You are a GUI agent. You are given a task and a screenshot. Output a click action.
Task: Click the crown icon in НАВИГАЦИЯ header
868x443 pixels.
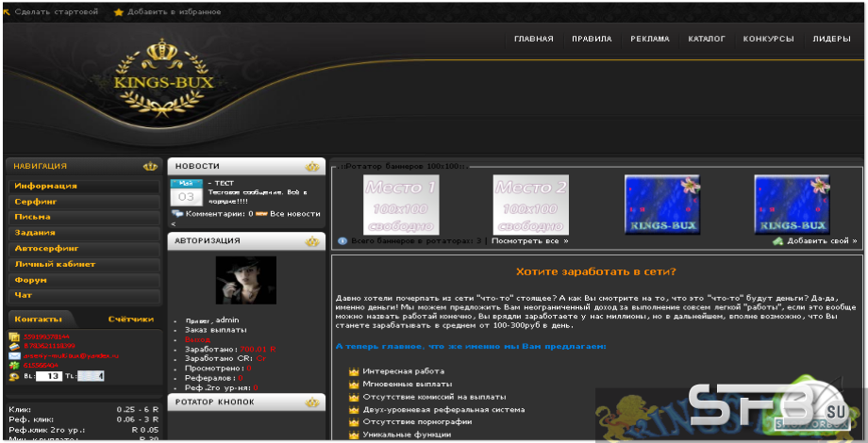pyautogui.click(x=150, y=167)
